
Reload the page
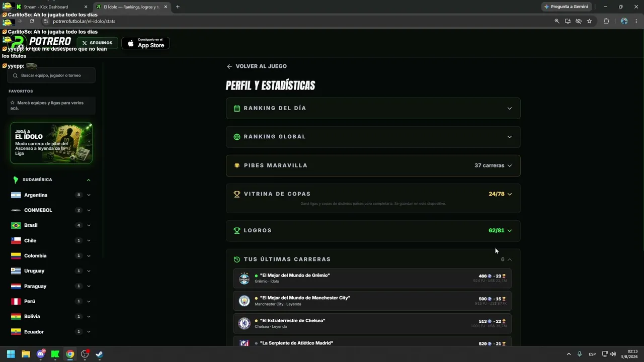point(32,21)
